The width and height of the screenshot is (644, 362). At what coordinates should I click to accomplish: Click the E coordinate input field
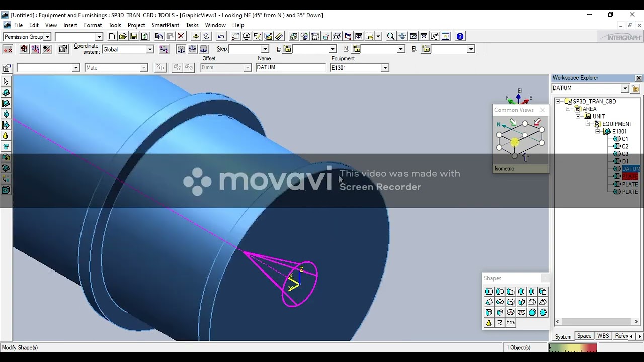point(310,49)
